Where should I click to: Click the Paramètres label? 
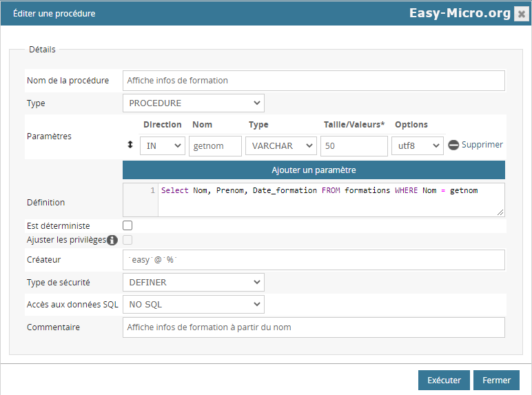point(49,136)
